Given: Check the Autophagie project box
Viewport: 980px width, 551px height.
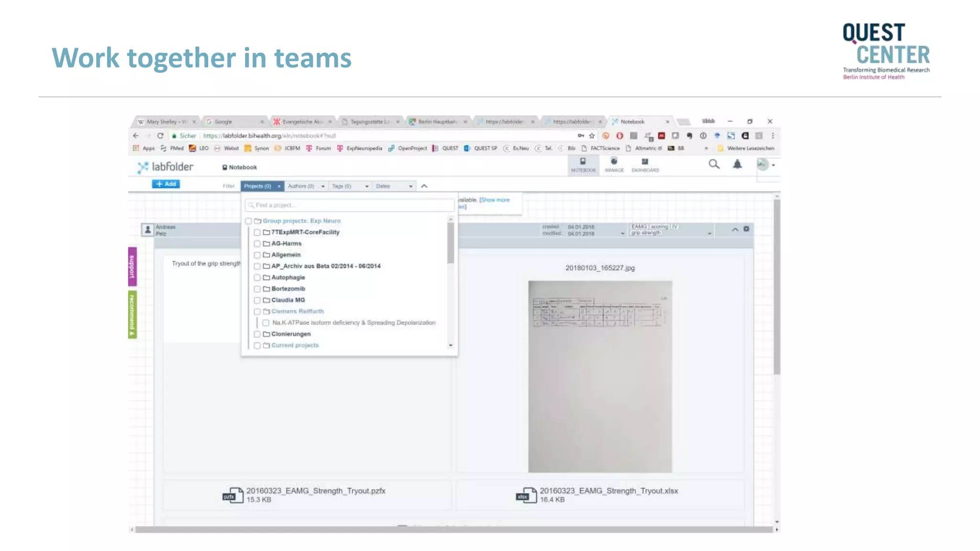Looking at the screenshot, I should (x=257, y=278).
